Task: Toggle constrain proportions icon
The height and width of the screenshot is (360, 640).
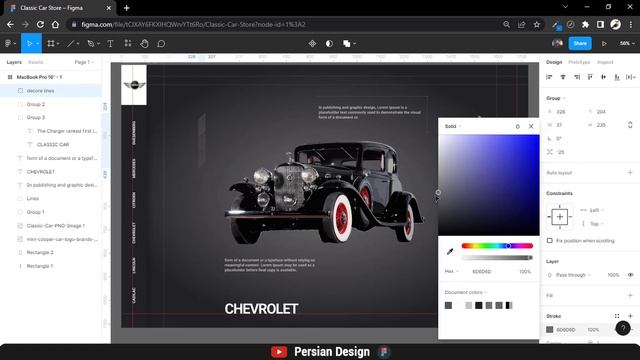Action: click(630, 125)
